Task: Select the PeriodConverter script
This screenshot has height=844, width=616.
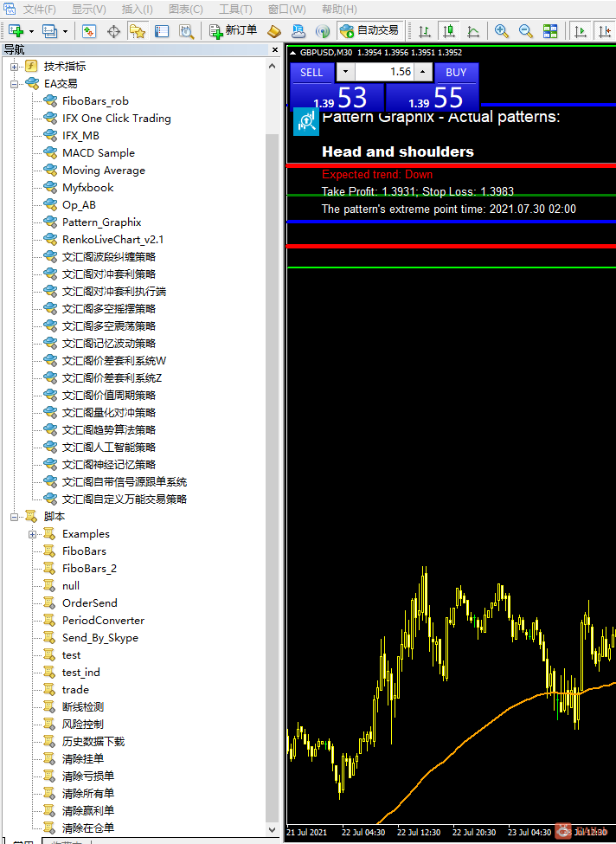Action: (103, 620)
